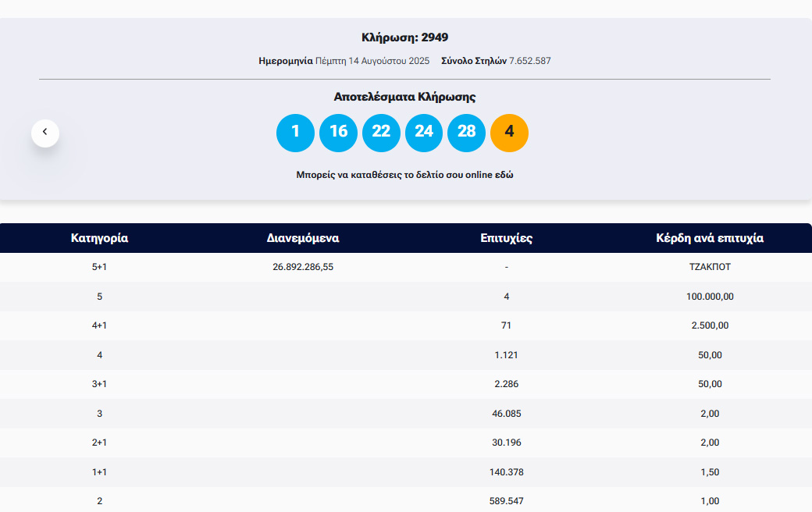Click the 4+1 category row label
Image resolution: width=812 pixels, height=512 pixels.
click(x=99, y=325)
